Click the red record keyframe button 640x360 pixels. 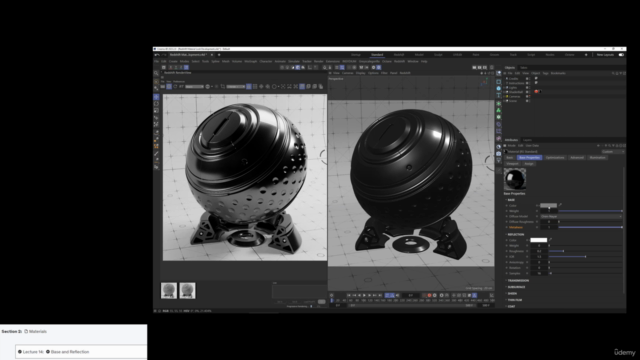(x=429, y=295)
